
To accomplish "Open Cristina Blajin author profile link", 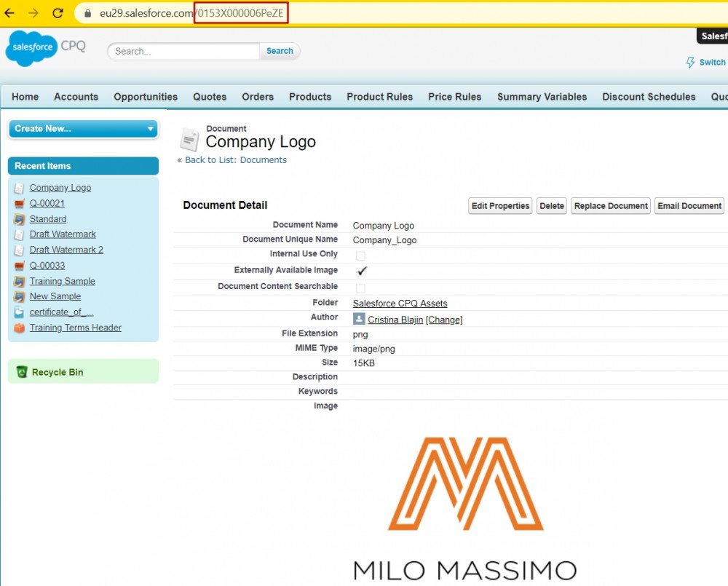I will 395,320.
